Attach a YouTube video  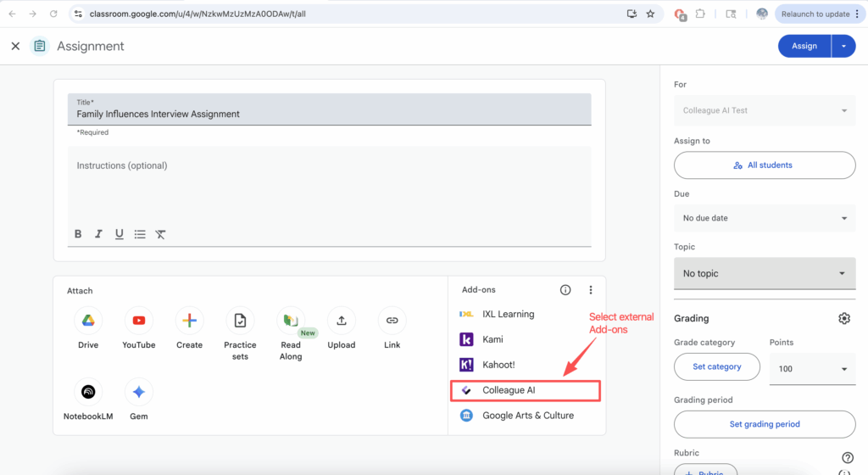[138, 321]
